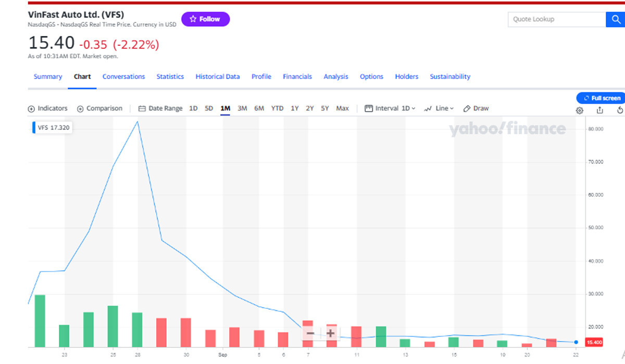Reset the chart with the undo arrow icon
Viewport: 625px width, 364px height.
point(619,110)
